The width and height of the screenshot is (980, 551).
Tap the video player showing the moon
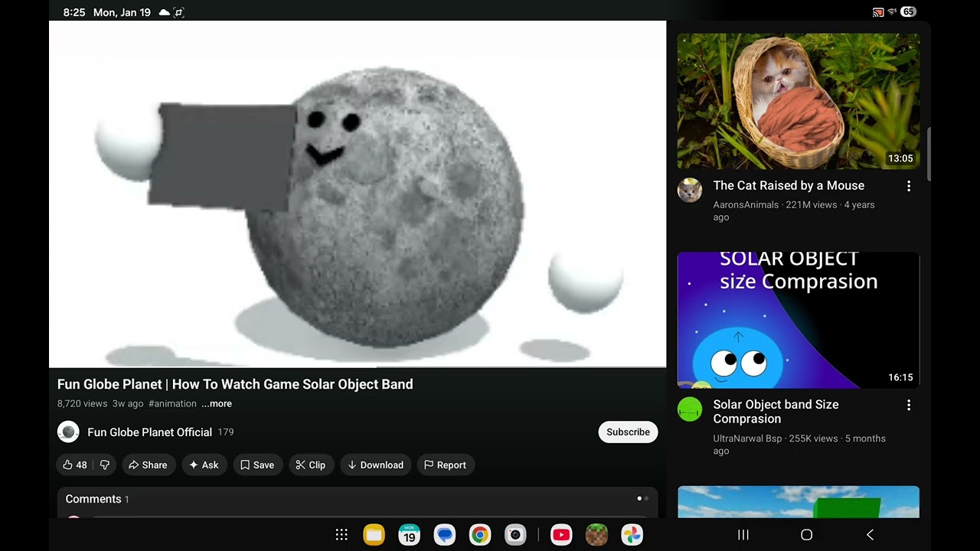coord(358,194)
